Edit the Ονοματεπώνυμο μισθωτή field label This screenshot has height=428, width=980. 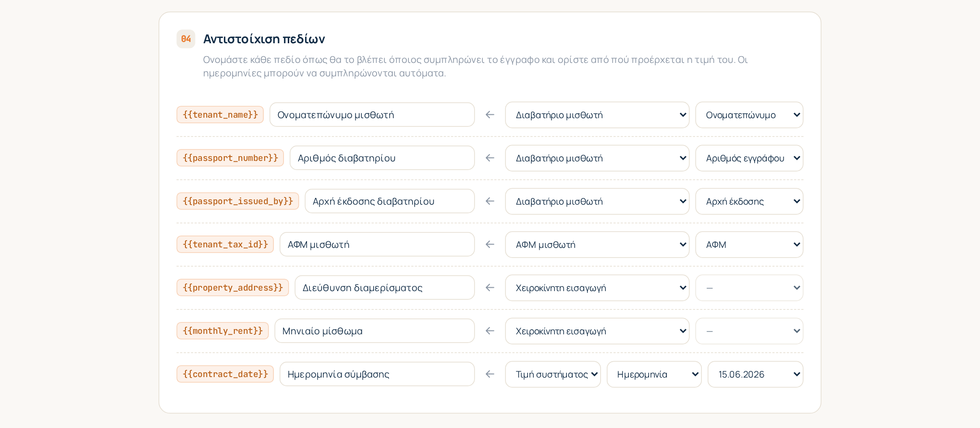pos(372,115)
